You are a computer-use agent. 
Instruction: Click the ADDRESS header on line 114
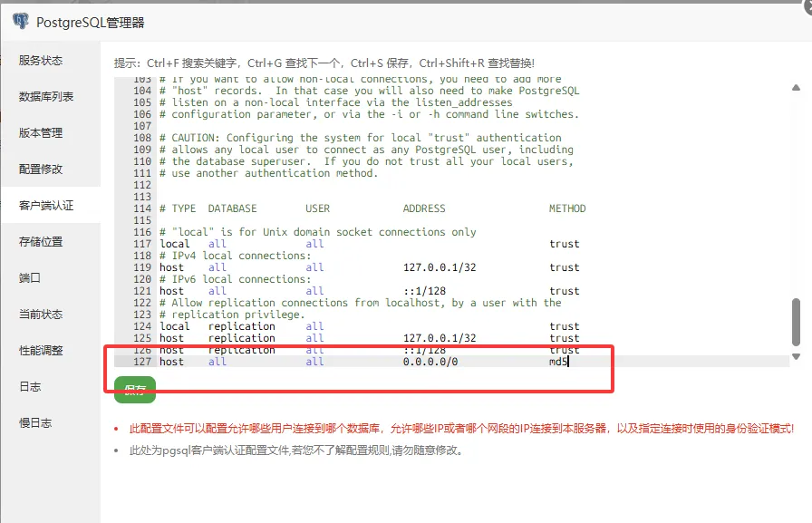pyautogui.click(x=424, y=208)
